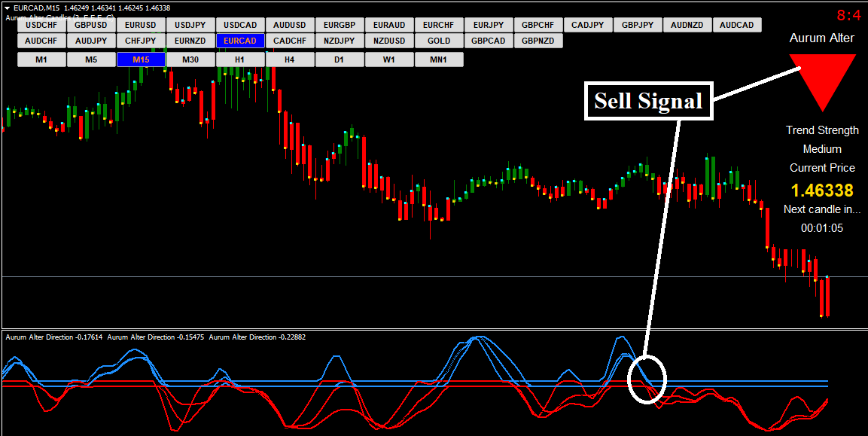Image resolution: width=868 pixels, height=436 pixels.
Task: Open the EURUSD chart
Action: [141, 25]
